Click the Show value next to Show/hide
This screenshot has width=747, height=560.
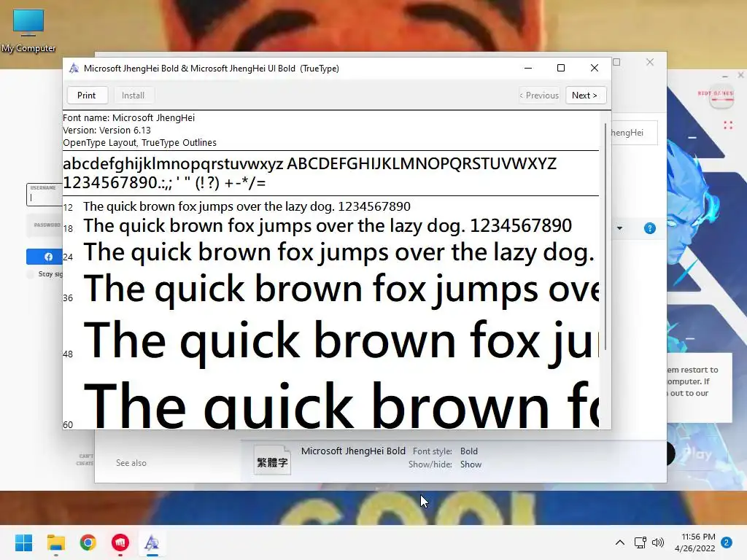[471, 464]
